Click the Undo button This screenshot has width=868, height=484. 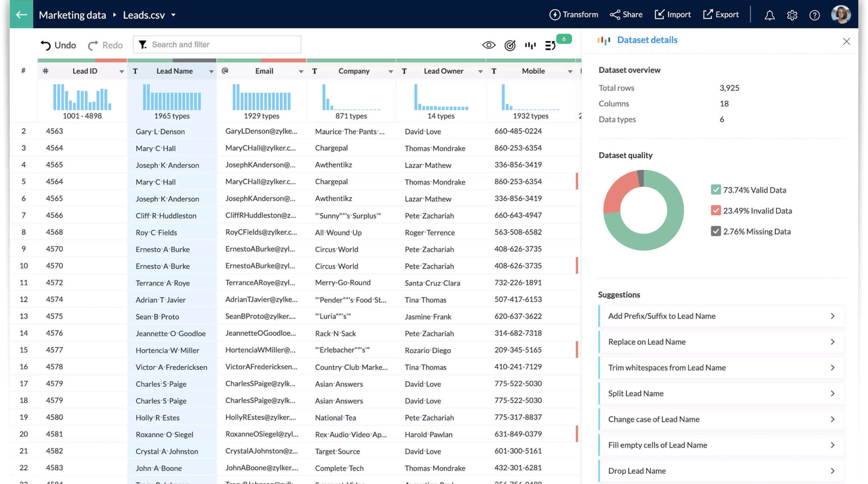click(x=57, y=45)
